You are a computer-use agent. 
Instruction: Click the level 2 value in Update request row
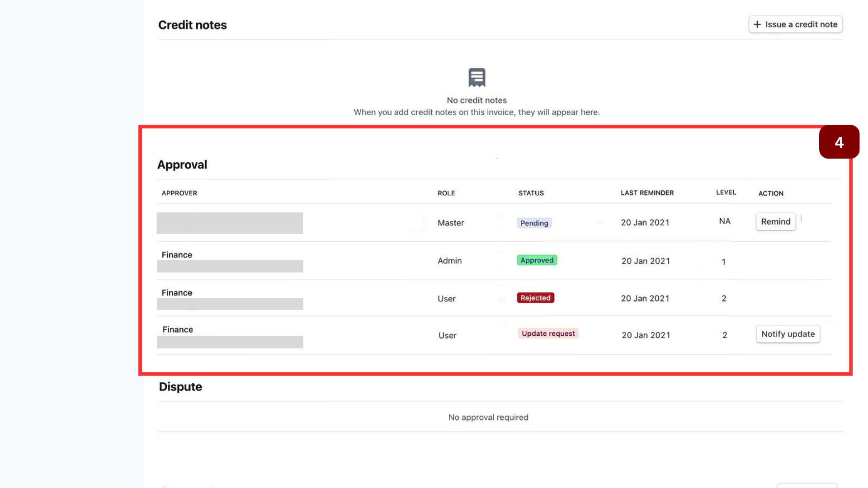point(725,335)
